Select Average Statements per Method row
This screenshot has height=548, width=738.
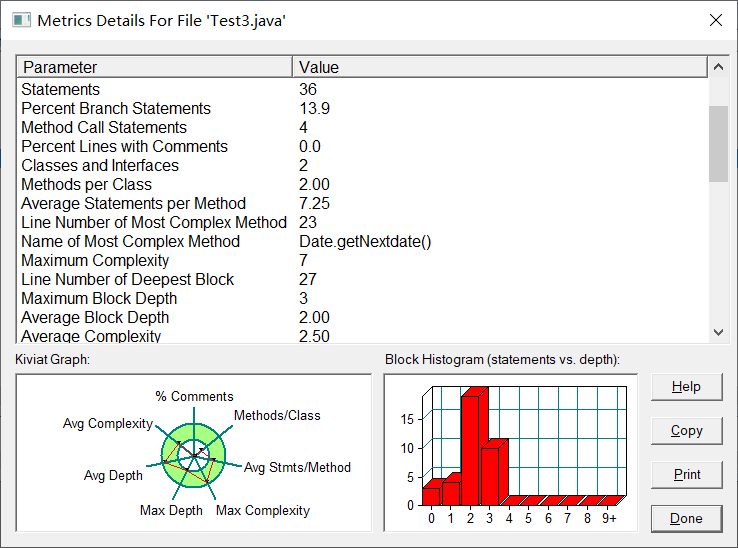(x=362, y=203)
